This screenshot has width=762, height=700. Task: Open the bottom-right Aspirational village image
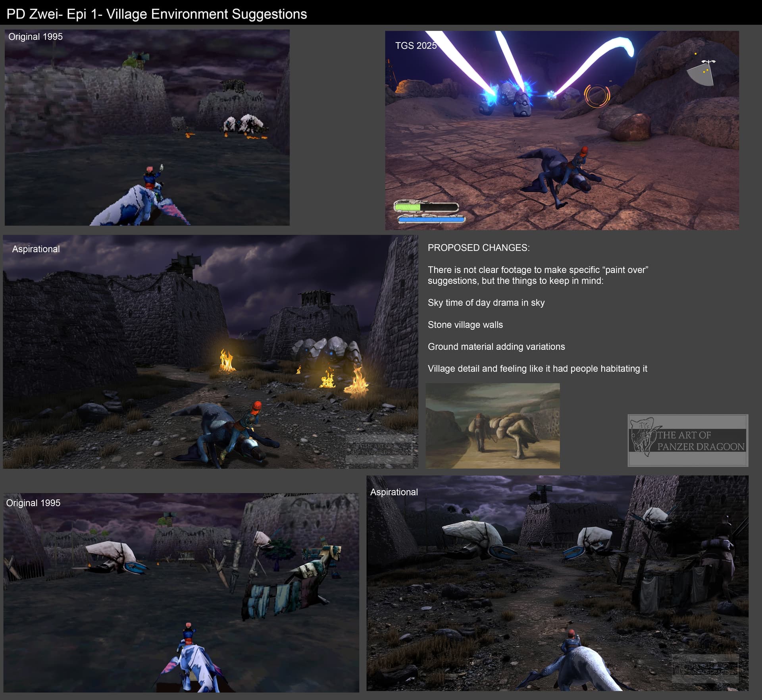557,583
